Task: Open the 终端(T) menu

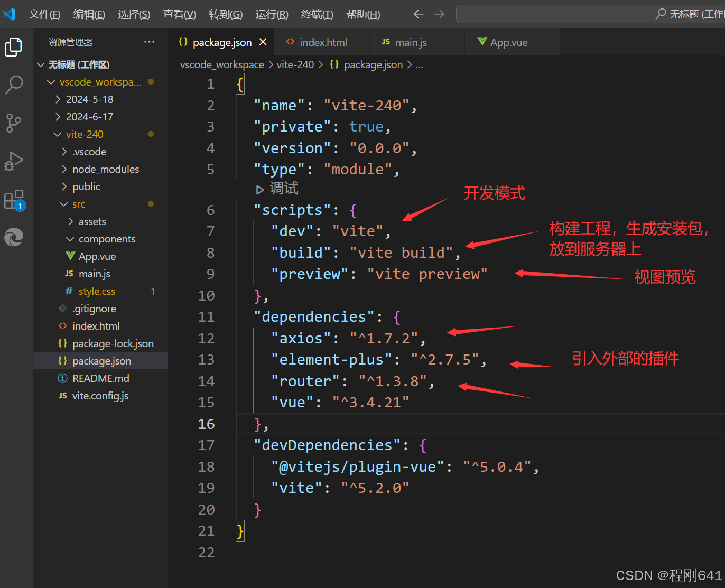Action: click(317, 14)
